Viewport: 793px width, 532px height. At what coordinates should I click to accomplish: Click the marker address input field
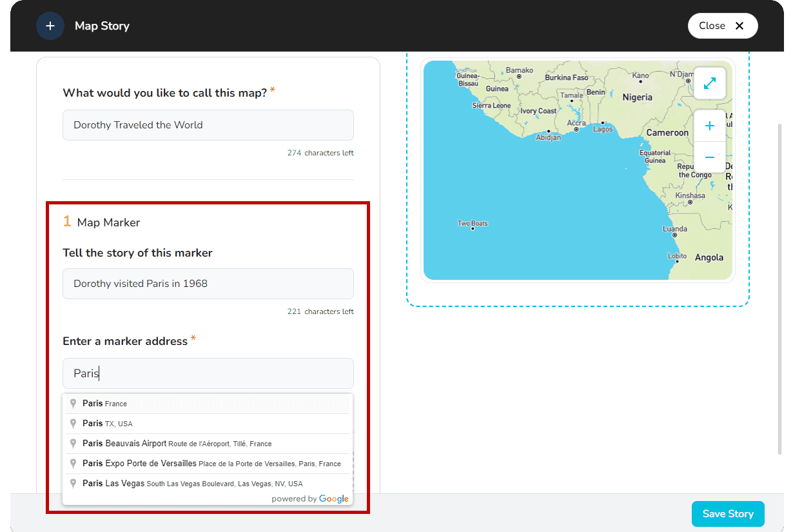[208, 373]
